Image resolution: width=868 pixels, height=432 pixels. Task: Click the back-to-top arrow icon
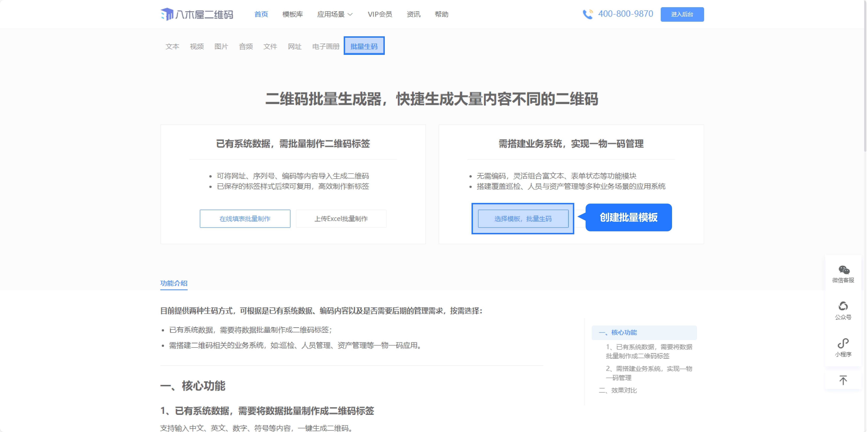[843, 380]
